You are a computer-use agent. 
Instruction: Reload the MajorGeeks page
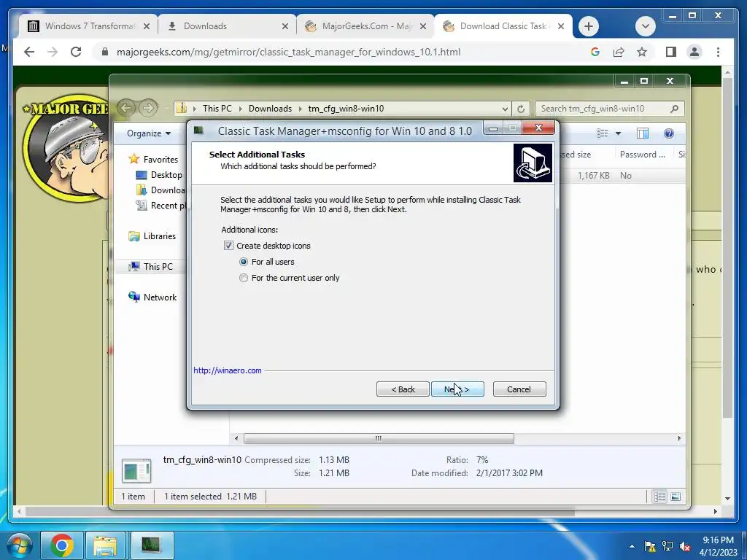[76, 52]
